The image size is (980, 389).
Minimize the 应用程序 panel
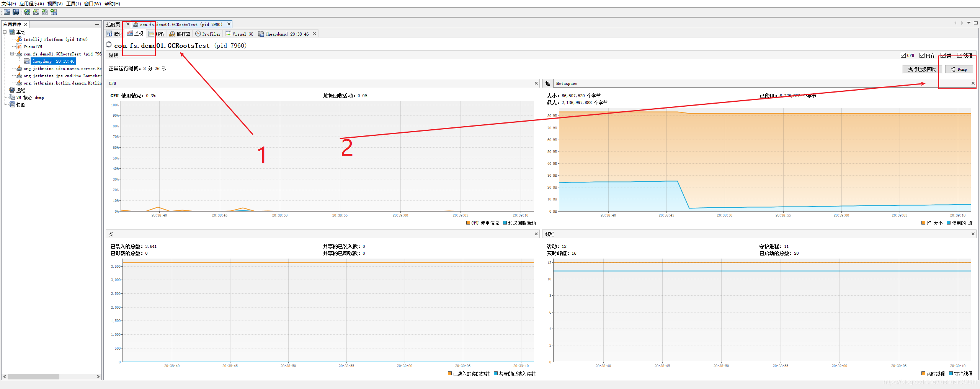[x=97, y=24]
